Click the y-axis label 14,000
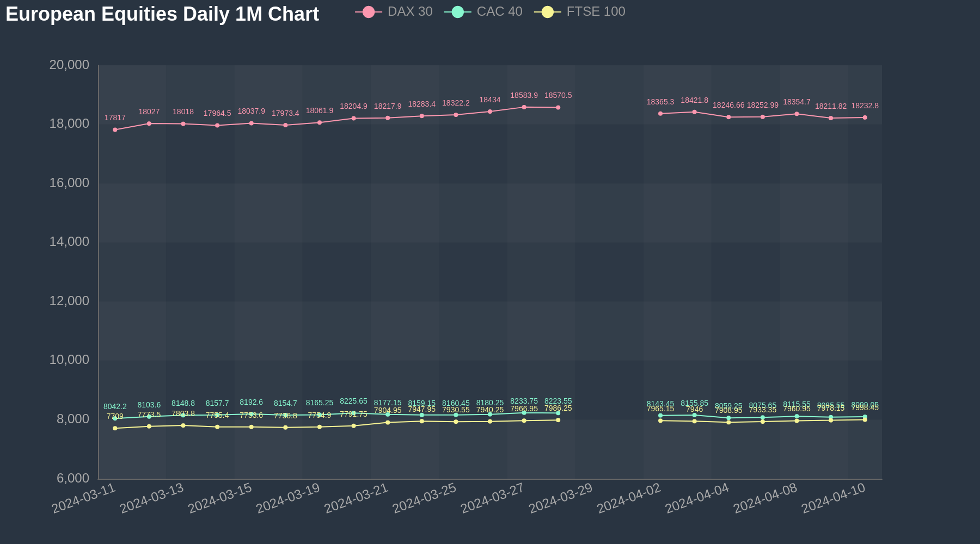 pos(69,242)
